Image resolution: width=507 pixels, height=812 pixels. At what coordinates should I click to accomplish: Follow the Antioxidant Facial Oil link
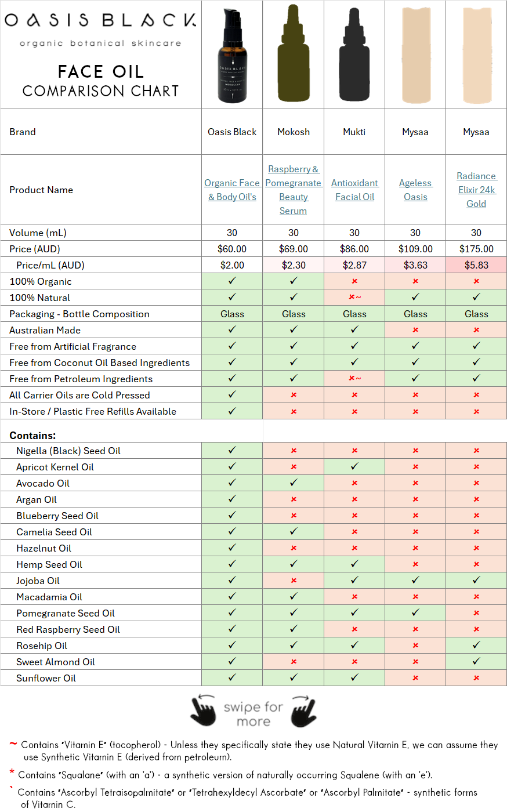[x=354, y=190]
